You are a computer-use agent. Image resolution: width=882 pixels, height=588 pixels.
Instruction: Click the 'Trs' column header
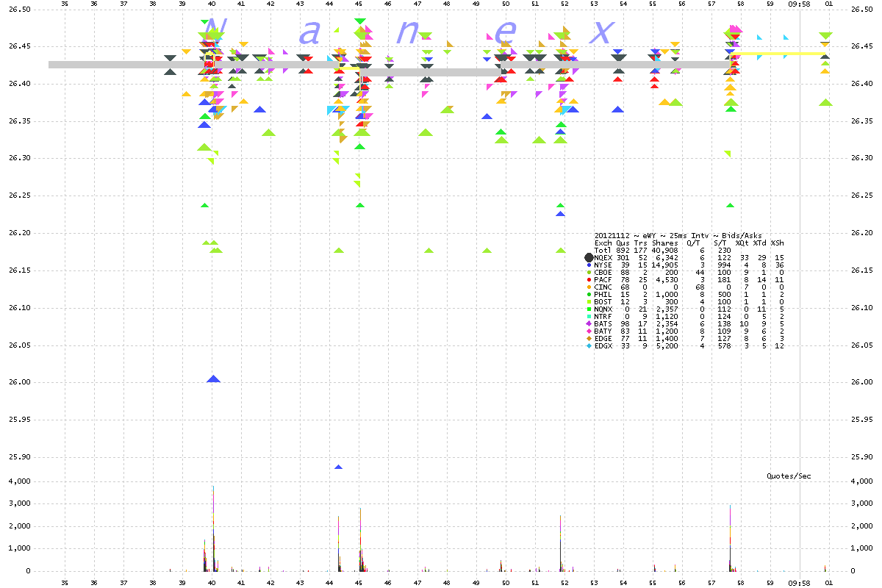click(639, 243)
